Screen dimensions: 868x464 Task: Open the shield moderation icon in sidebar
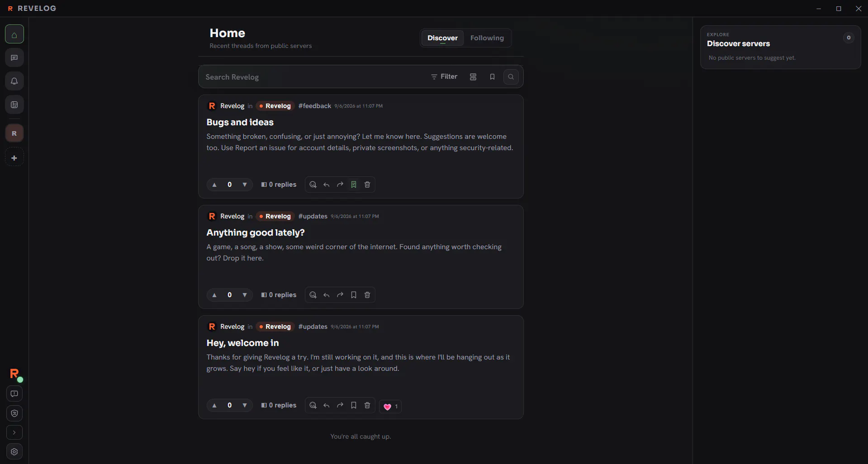pyautogui.click(x=14, y=413)
